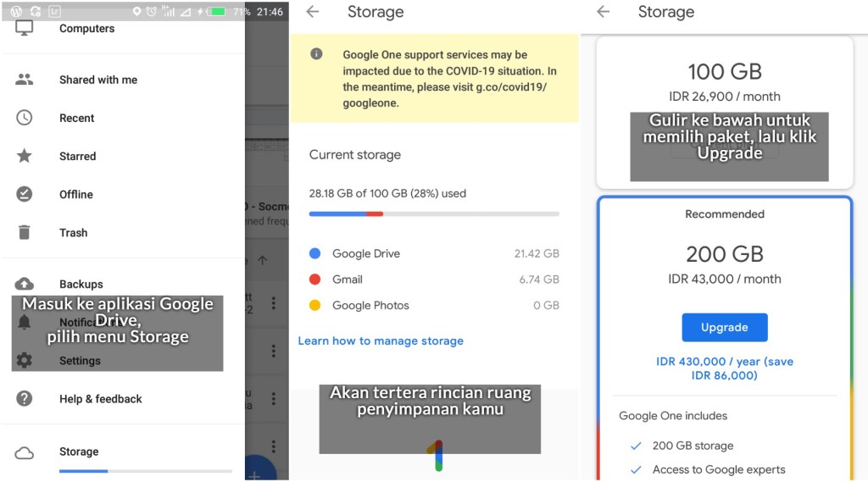Click the Storage cloud icon

point(25,452)
